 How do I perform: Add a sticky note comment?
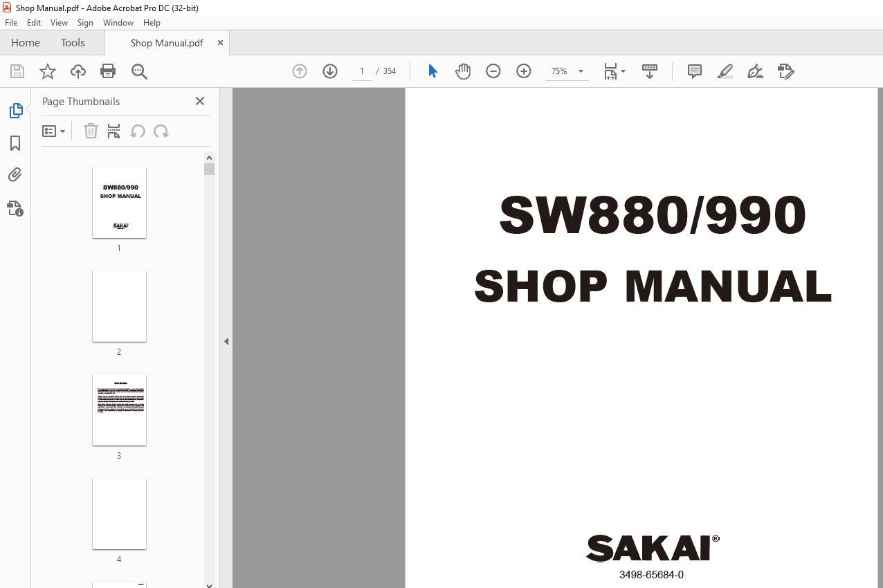tap(695, 71)
